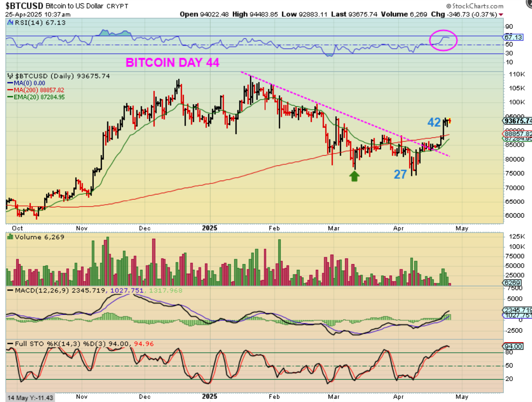Click the blue 1027.751 signal value in legend
The height and width of the screenshot is (402, 532).
coord(127,291)
